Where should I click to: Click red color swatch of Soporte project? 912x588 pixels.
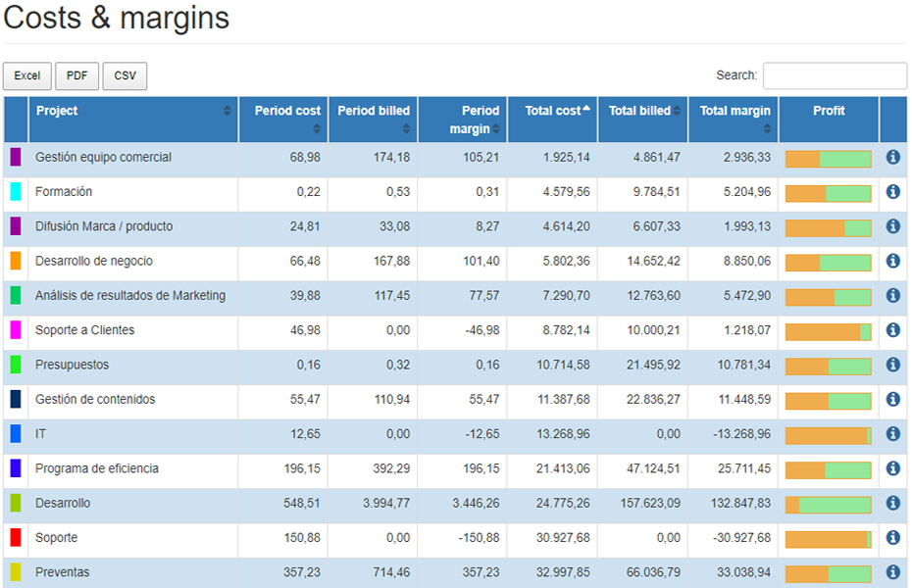point(16,538)
